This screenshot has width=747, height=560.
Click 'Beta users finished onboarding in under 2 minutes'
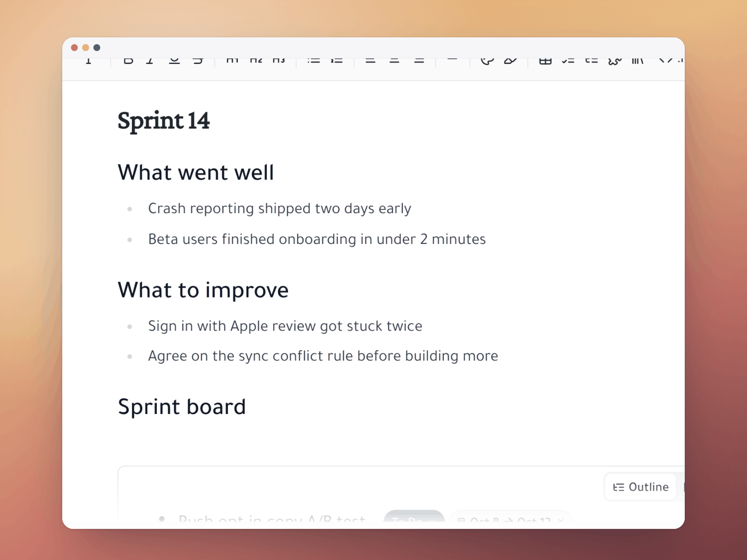[317, 239]
